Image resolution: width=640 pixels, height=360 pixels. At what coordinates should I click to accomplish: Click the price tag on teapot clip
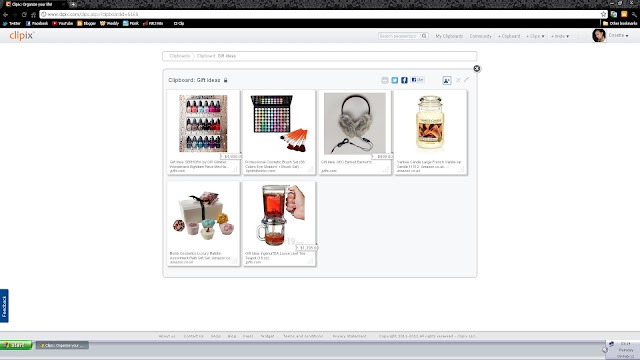pyautogui.click(x=307, y=248)
